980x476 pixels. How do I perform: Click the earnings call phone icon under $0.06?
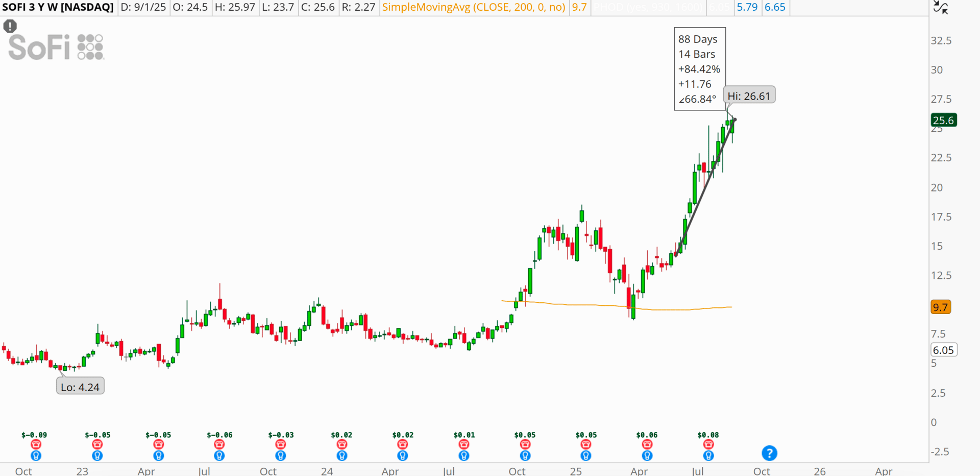pyautogui.click(x=647, y=445)
